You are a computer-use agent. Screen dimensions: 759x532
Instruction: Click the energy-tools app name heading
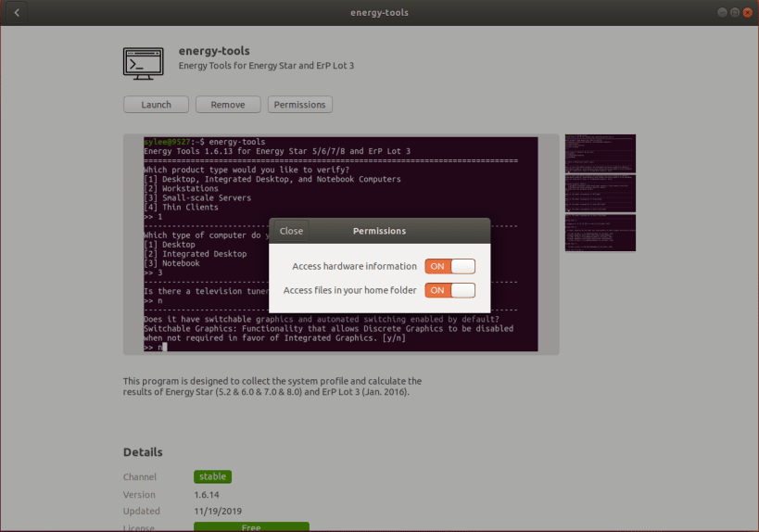pyautogui.click(x=214, y=51)
